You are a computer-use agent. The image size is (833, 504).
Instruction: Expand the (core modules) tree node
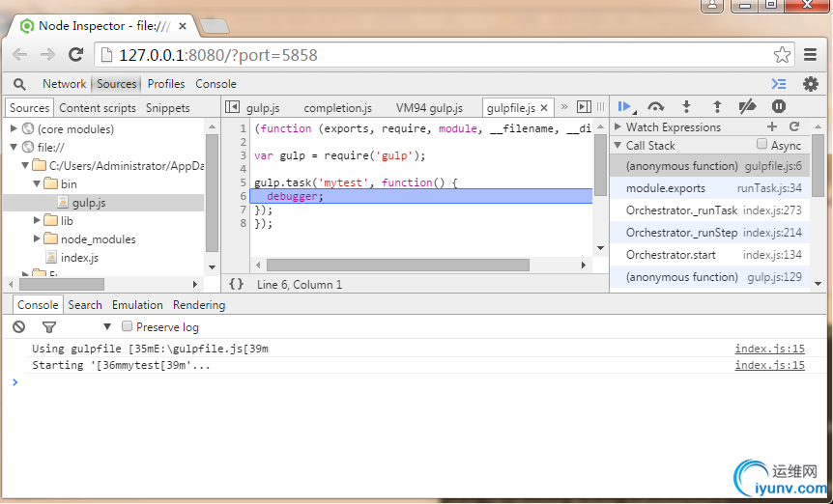[14, 128]
